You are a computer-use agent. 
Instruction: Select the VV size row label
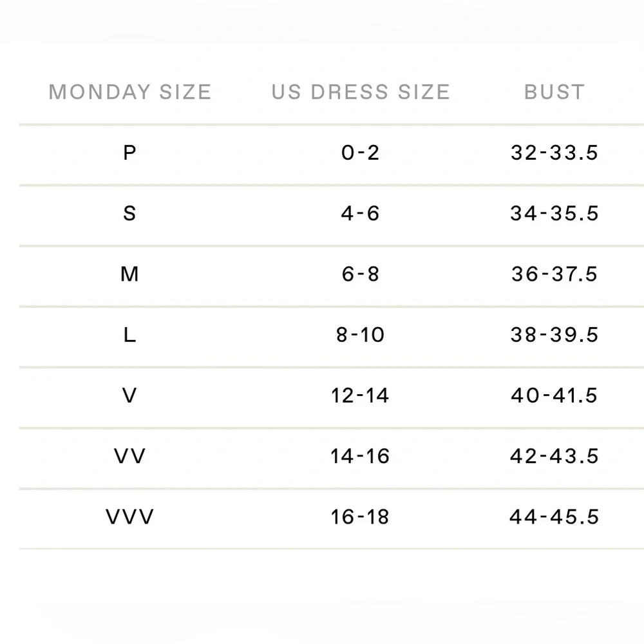pyautogui.click(x=129, y=457)
